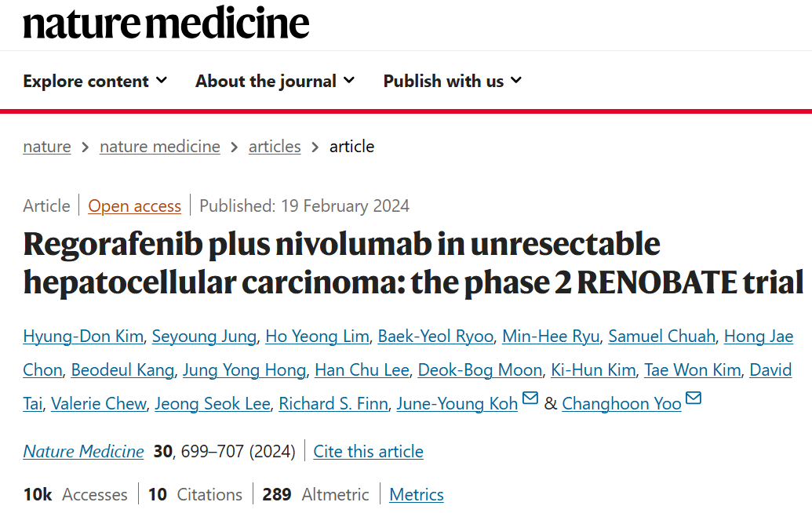Click the Cite this article link

[368, 451]
